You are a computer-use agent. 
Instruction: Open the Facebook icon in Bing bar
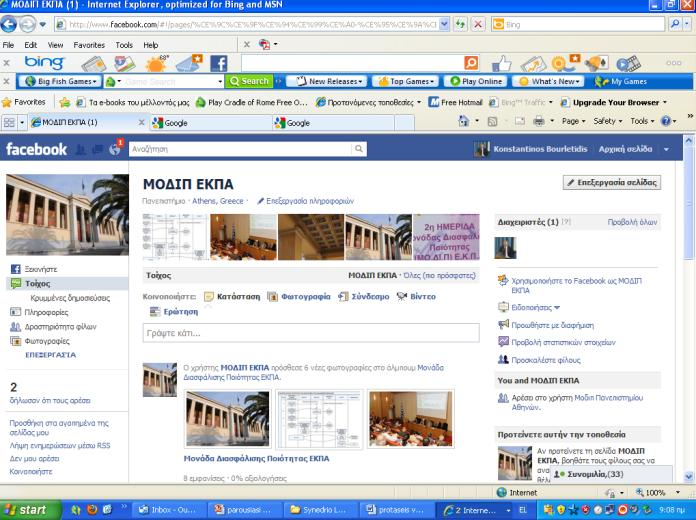(x=218, y=64)
